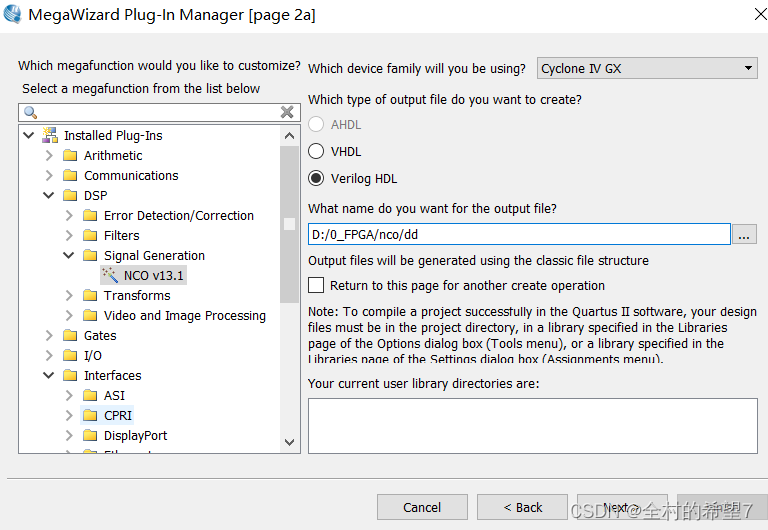768x530 pixels.
Task: Expand the Communications category chevron
Action: click(49, 175)
